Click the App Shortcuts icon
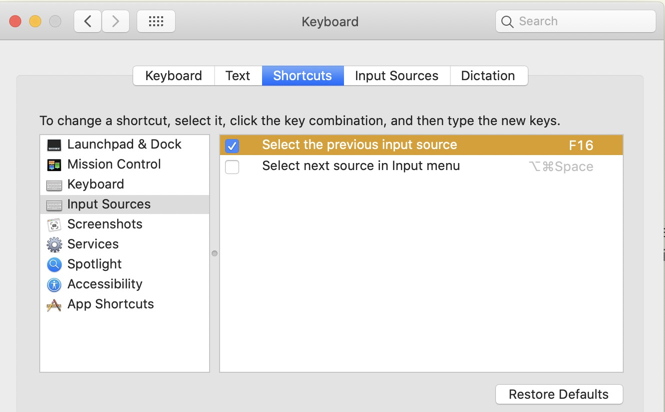665x412 pixels. click(54, 305)
